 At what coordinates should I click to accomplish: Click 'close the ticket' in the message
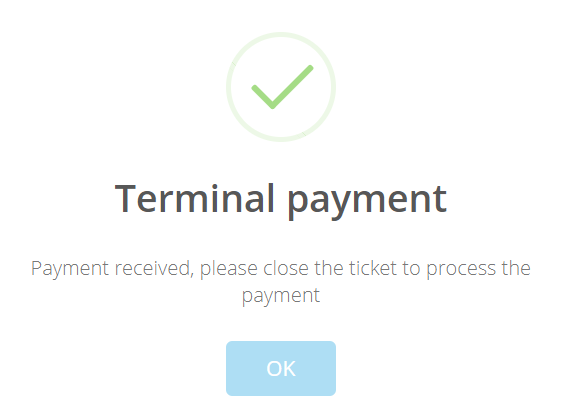pos(330,268)
